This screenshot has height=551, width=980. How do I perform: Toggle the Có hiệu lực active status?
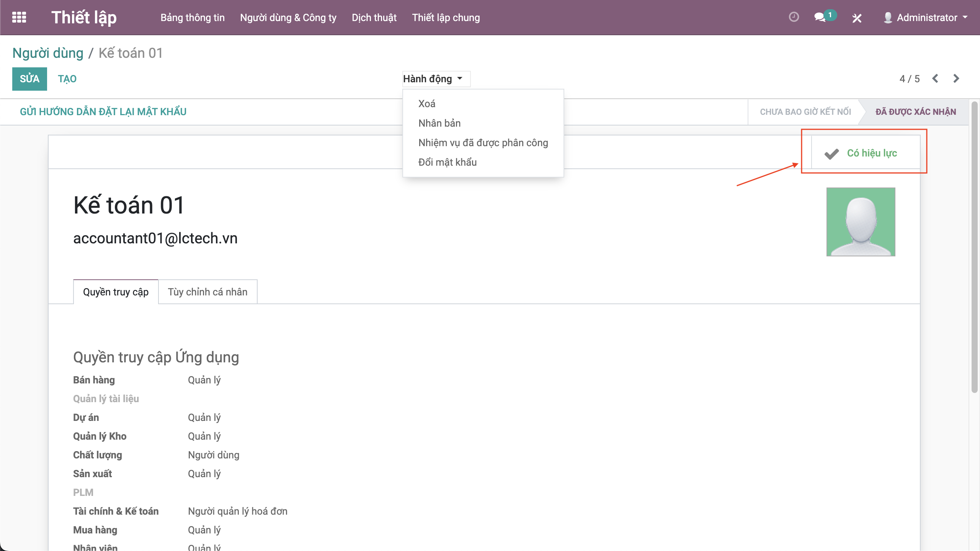pos(872,153)
